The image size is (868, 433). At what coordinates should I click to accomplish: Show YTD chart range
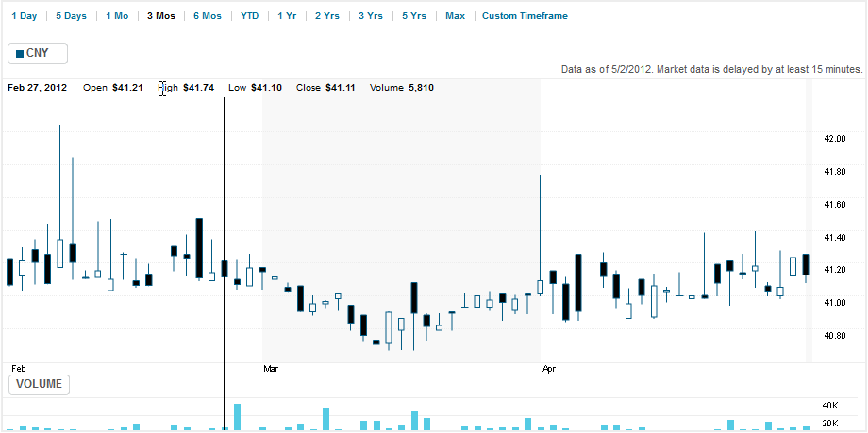click(x=249, y=16)
